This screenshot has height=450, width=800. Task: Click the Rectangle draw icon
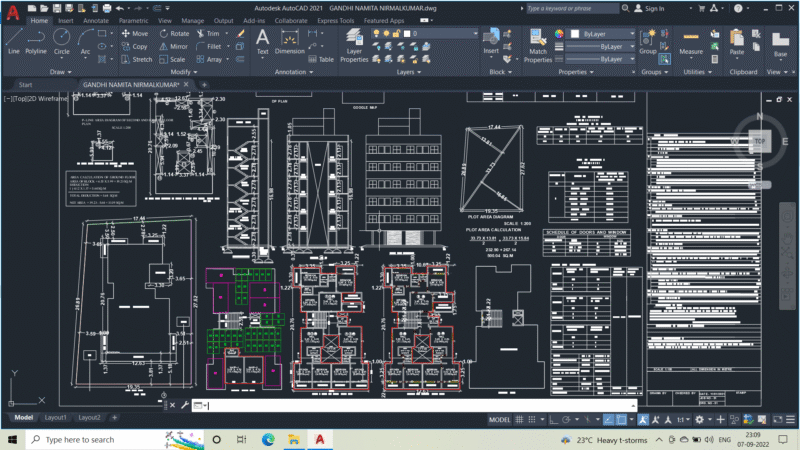click(x=102, y=34)
